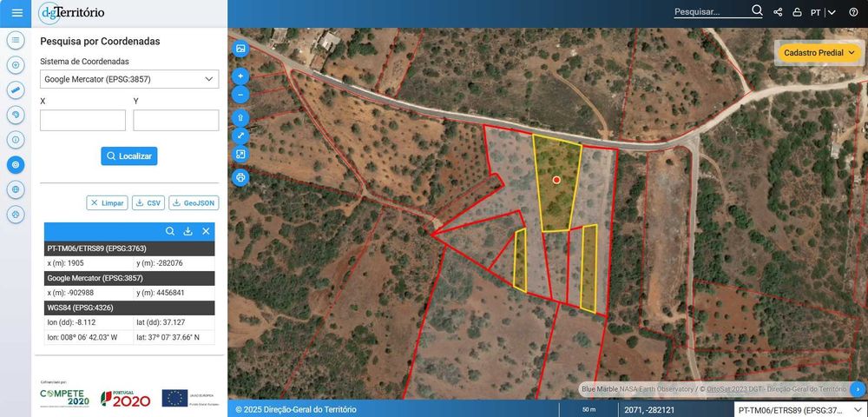Zoom out on the map
The image size is (868, 417).
point(240,95)
